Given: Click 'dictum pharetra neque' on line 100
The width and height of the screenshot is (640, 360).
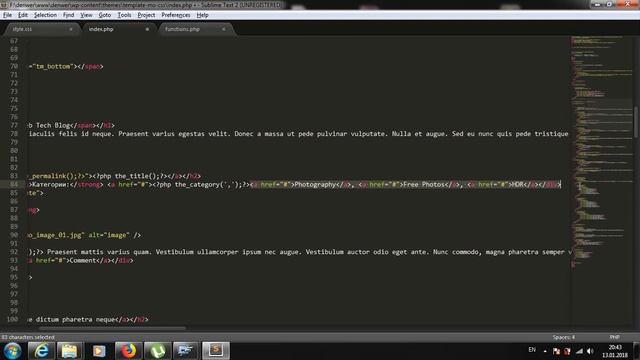Looking at the screenshot, I should [76, 319].
